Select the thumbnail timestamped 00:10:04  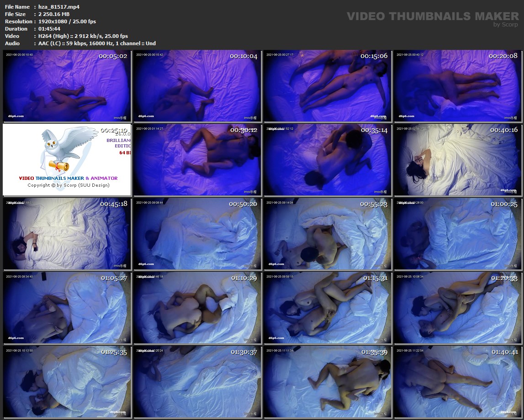pos(197,86)
